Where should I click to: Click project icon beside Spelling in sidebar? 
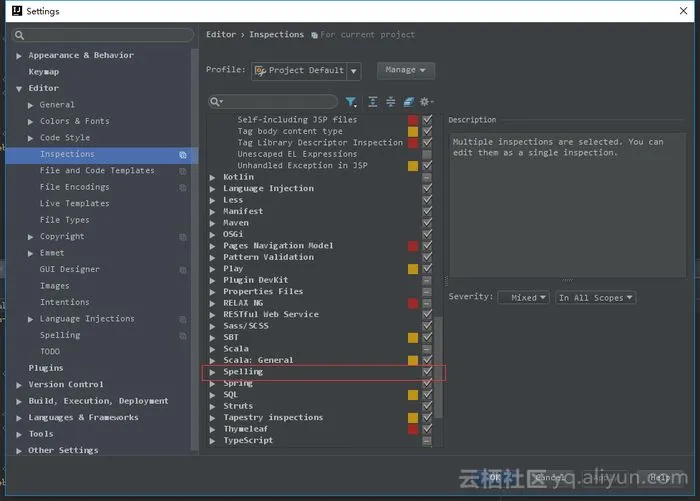click(x=183, y=336)
